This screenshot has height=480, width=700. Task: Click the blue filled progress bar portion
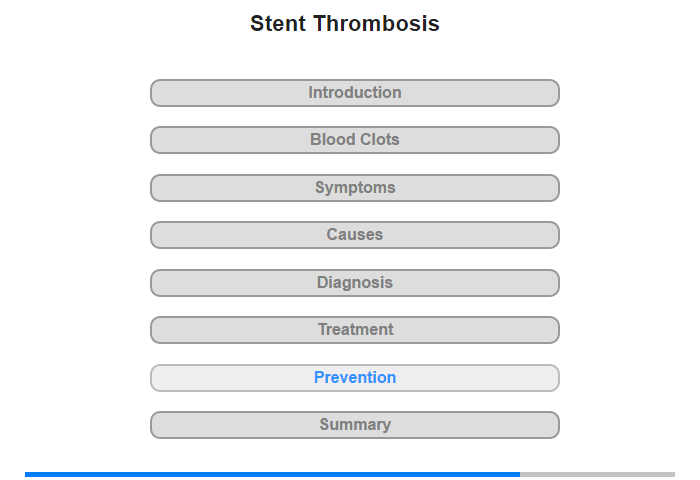272,474
